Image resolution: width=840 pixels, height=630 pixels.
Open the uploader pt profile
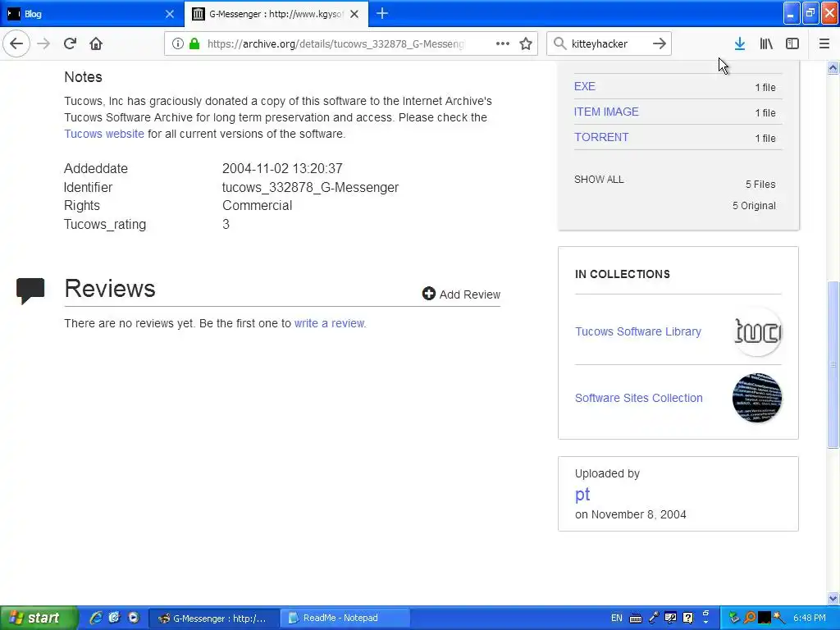click(582, 494)
